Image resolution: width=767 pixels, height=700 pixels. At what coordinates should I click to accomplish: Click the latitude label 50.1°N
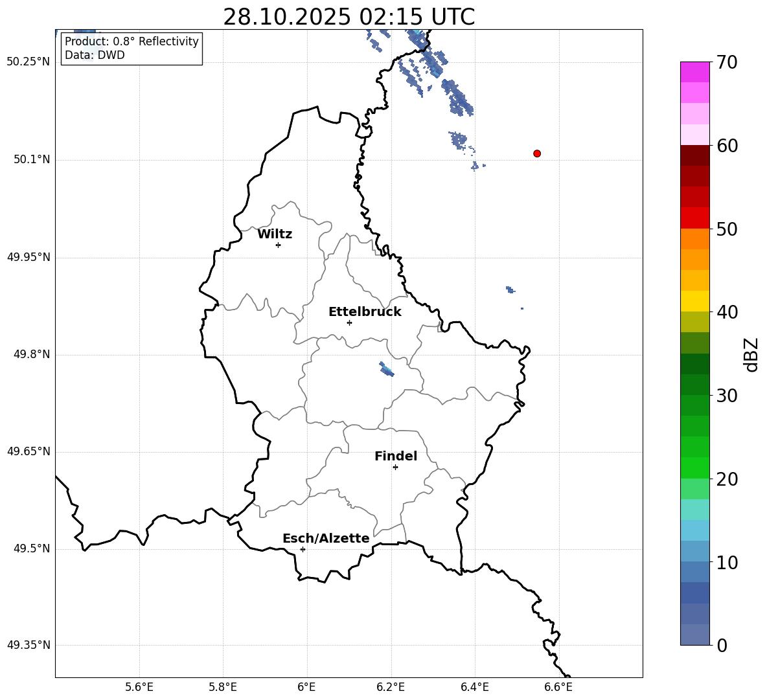[32, 160]
